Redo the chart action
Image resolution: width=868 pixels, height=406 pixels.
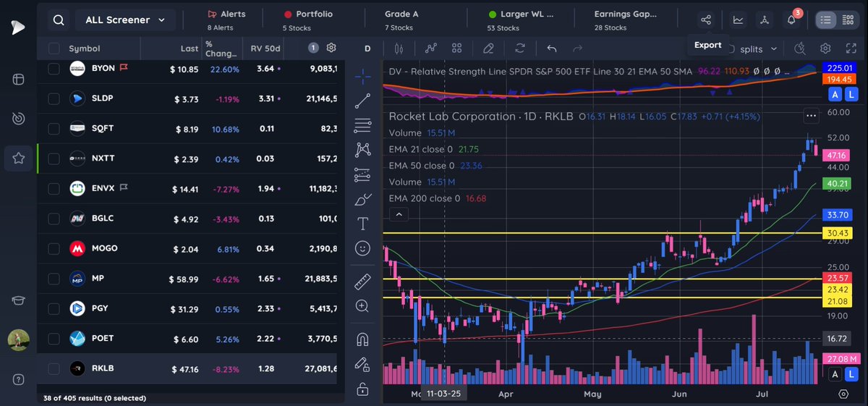[x=577, y=48]
